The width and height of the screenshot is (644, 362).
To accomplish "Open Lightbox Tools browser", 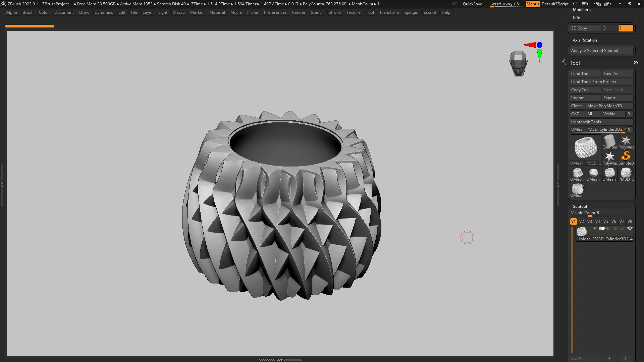I will [602, 122].
